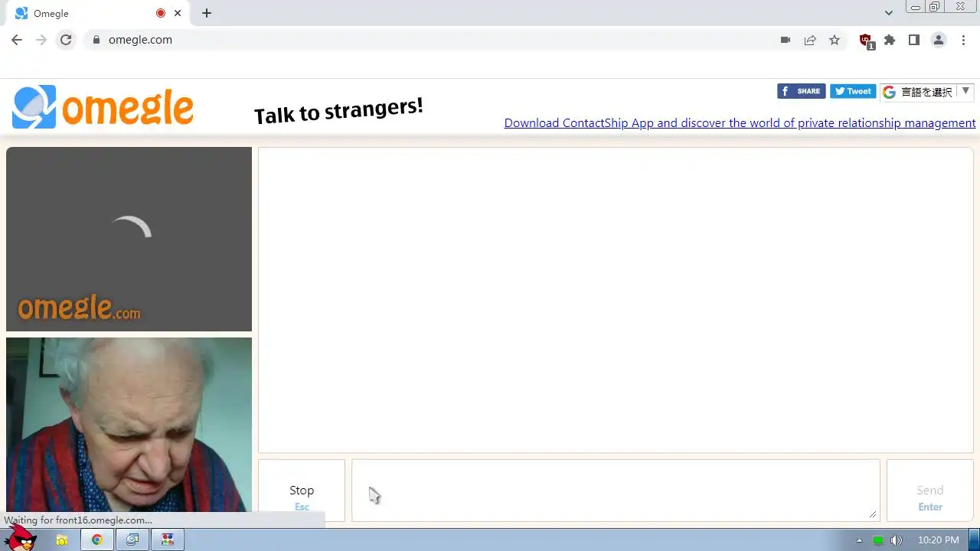Go back to the previous page
This screenshot has width=980, height=551.
point(17,40)
